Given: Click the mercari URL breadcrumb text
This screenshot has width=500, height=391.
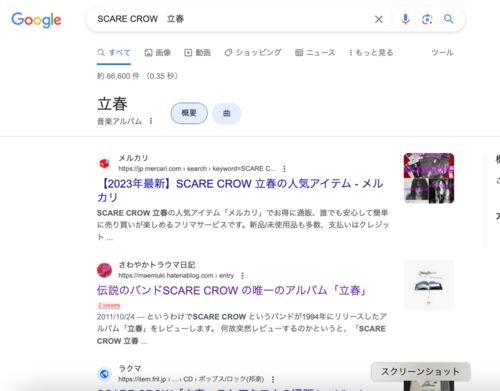Looking at the screenshot, I should tap(197, 169).
